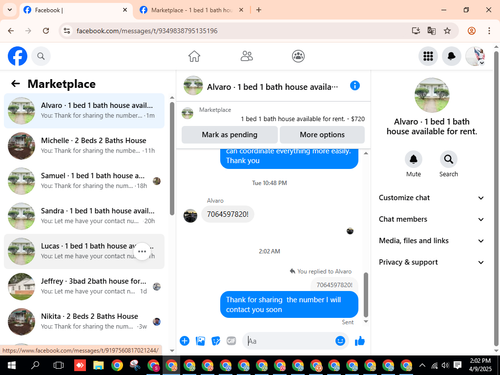
Task: Open account profile picture menu
Action: click(x=475, y=56)
